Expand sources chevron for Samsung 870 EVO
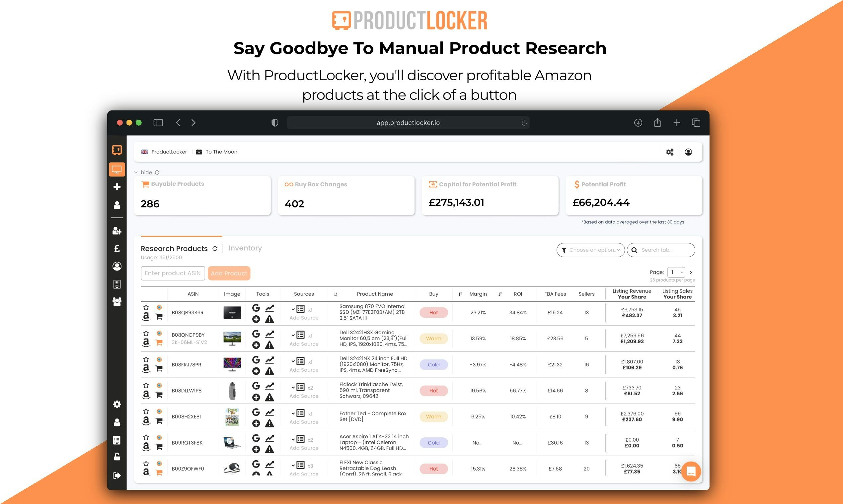843x504 pixels. 293,309
